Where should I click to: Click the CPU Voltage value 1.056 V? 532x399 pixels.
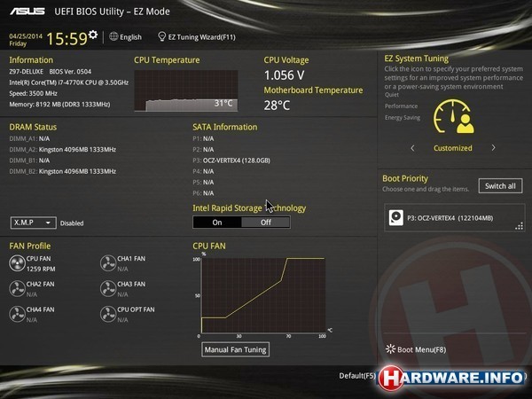point(285,75)
